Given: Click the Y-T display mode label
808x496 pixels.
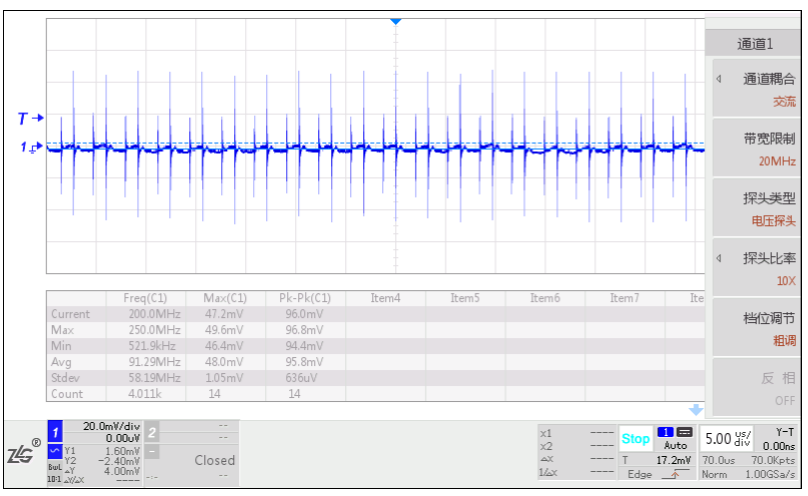Looking at the screenshot, I should pyautogui.click(x=785, y=432).
